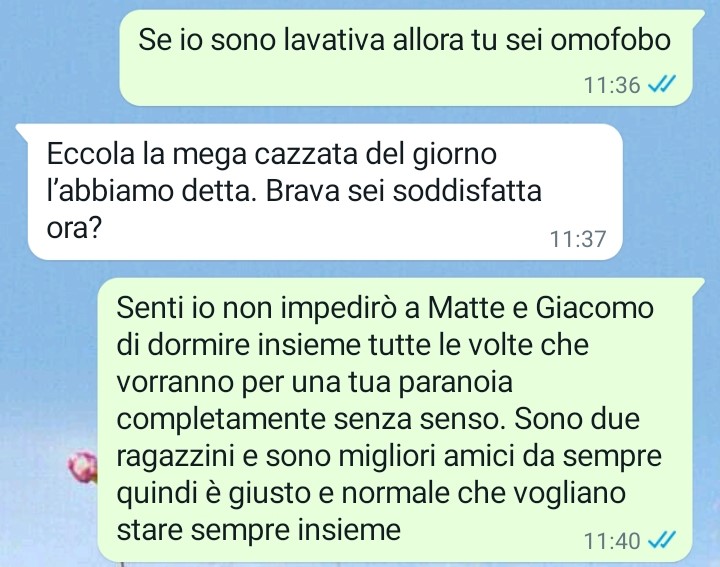Click the 11:40 timestamp
Image resolution: width=720 pixels, height=567 pixels.
pos(612,541)
